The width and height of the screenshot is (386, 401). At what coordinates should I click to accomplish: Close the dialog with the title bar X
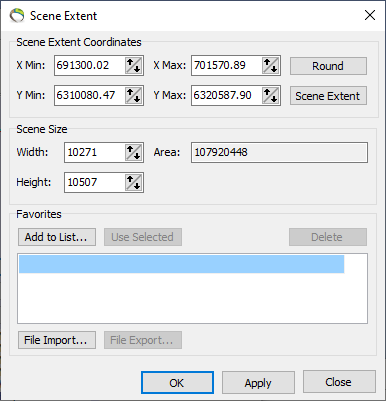click(370, 15)
